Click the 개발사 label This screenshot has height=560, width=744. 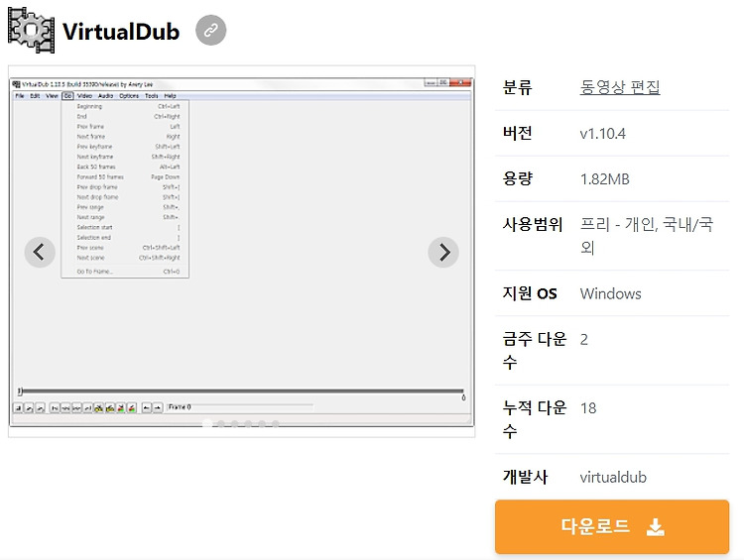[x=525, y=477]
